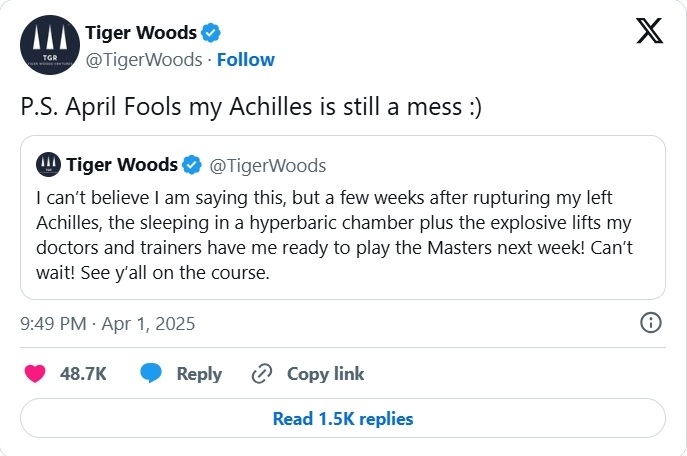Click small TGR avatar in quoted tweet
687x456 pixels.
(46, 164)
